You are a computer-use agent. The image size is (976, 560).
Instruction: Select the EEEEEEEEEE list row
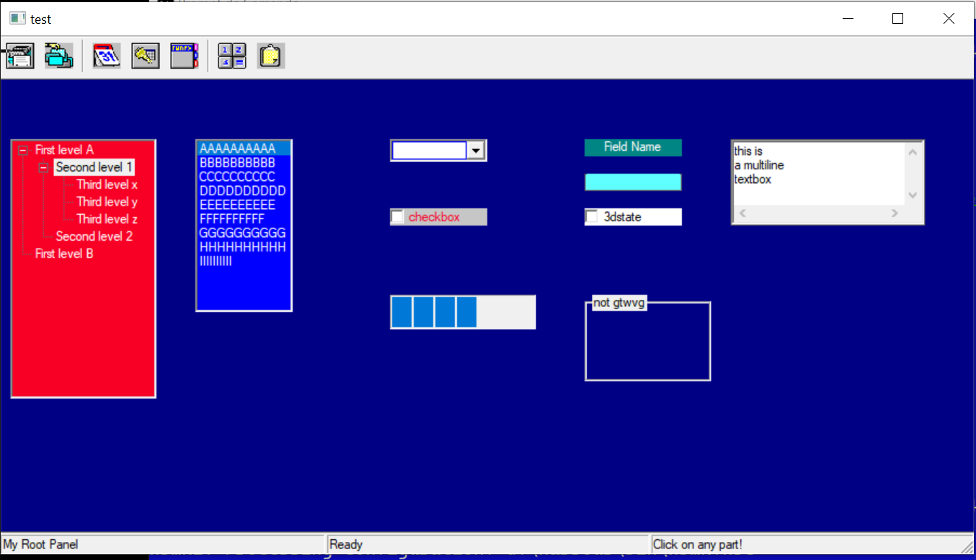click(244, 205)
